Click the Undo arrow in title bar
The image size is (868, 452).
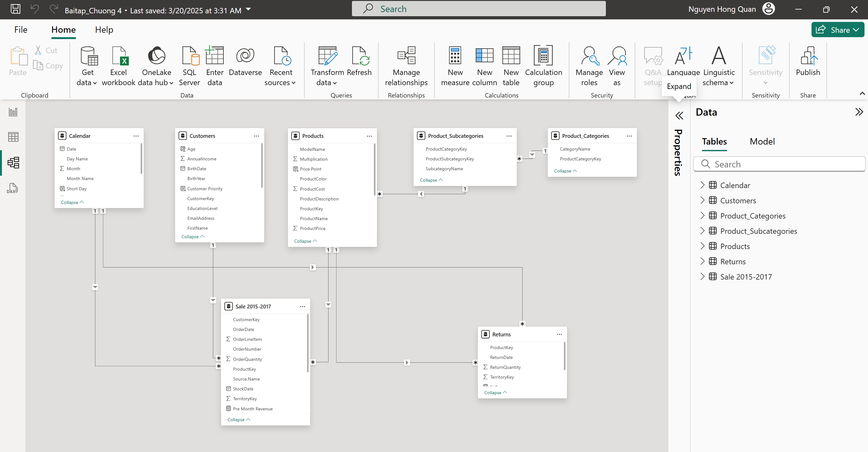35,9
